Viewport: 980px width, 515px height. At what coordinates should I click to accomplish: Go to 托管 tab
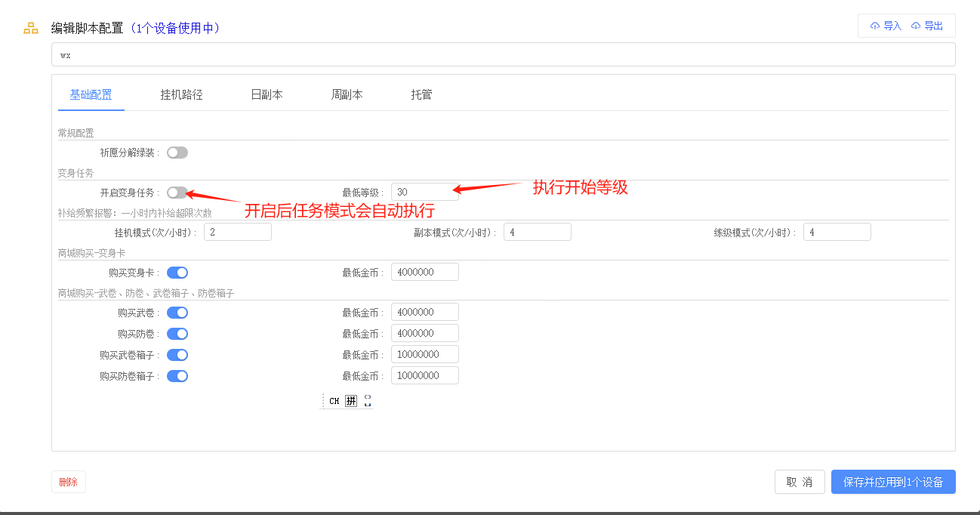coord(421,95)
